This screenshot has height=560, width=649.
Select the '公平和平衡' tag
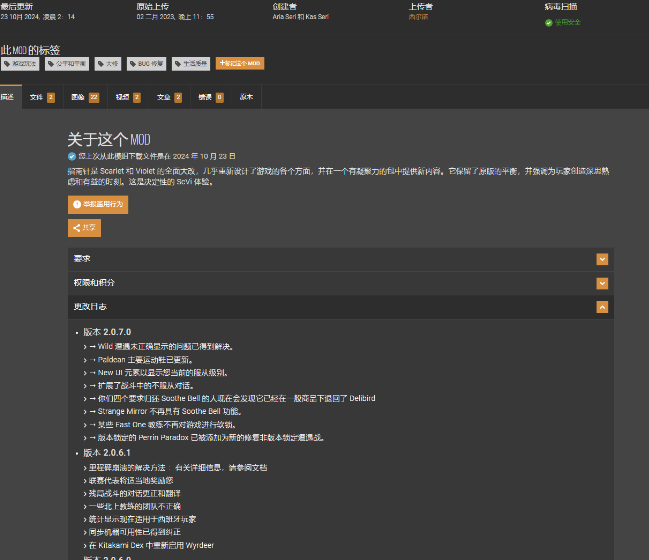coord(67,64)
